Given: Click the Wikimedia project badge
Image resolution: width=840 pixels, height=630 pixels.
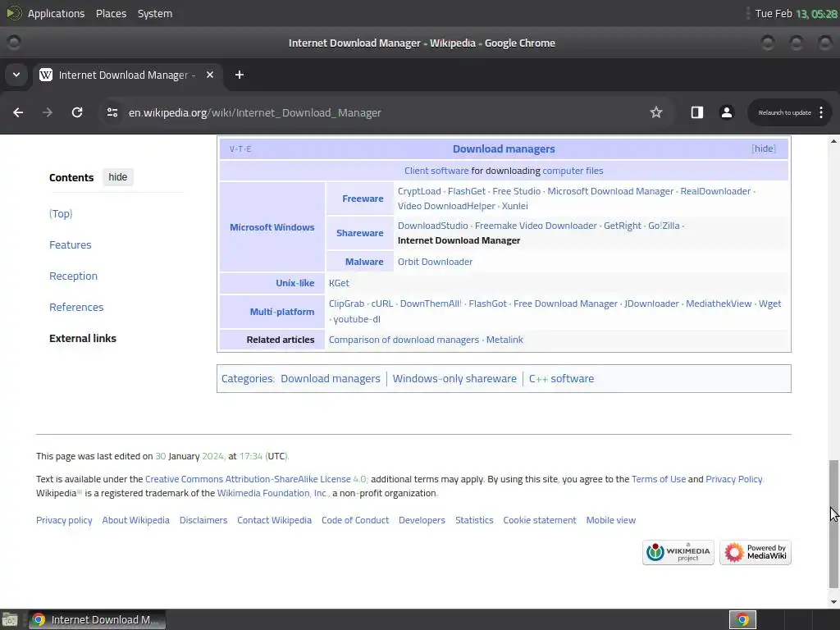Looking at the screenshot, I should click(678, 552).
